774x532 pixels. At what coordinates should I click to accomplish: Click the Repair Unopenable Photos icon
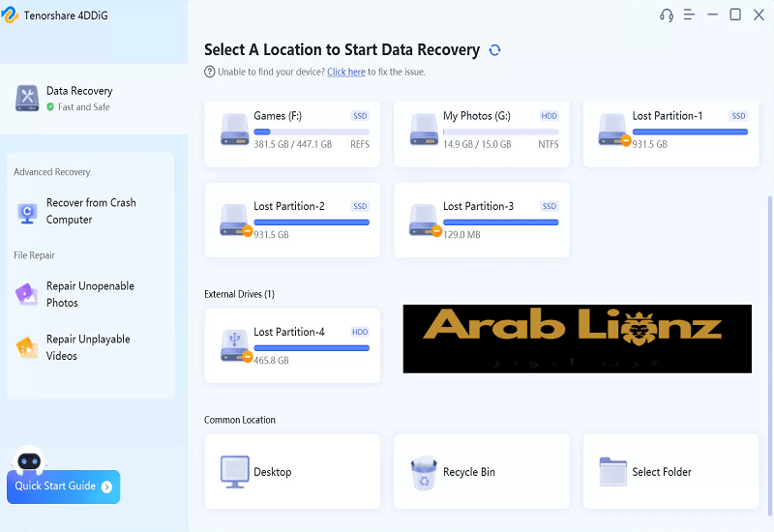pyautogui.click(x=27, y=294)
